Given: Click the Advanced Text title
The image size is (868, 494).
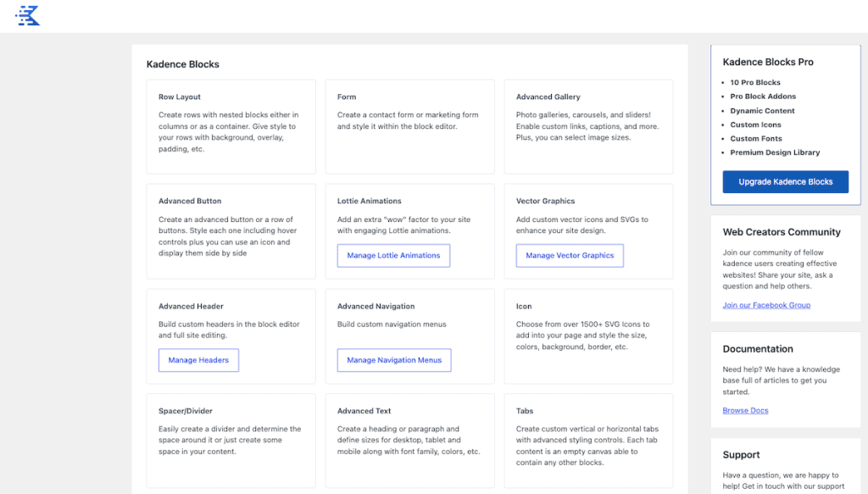Looking at the screenshot, I should (x=364, y=410).
